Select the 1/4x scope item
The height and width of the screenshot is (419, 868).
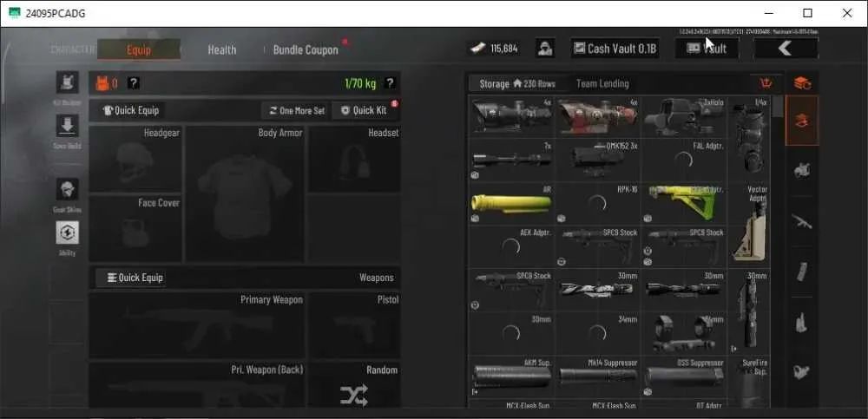pos(749,138)
